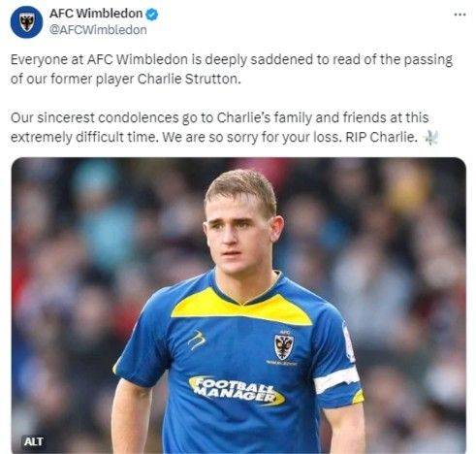
Task: Click the blue verified checkmark badge
Action: click(x=152, y=15)
